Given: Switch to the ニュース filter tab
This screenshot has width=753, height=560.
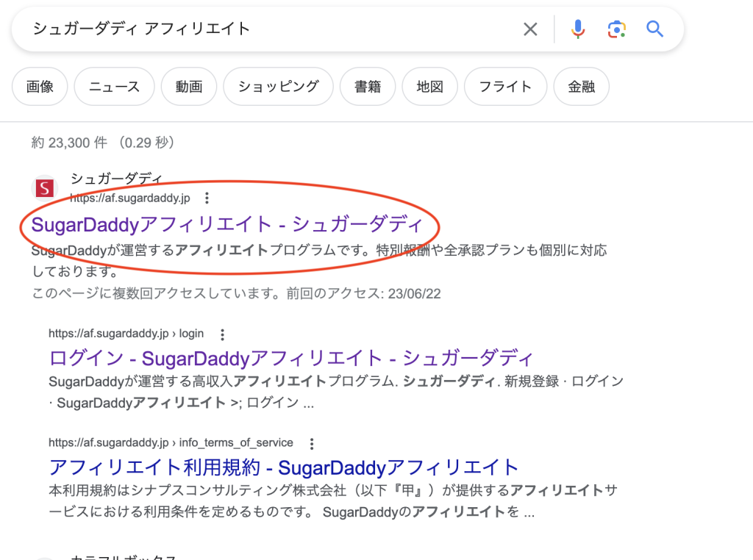Looking at the screenshot, I should coord(114,87).
